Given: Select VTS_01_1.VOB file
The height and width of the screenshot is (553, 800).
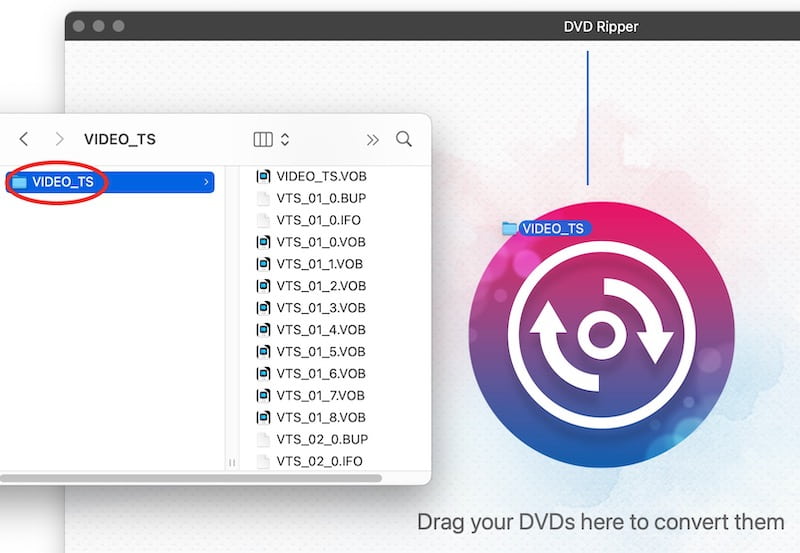Looking at the screenshot, I should point(320,264).
